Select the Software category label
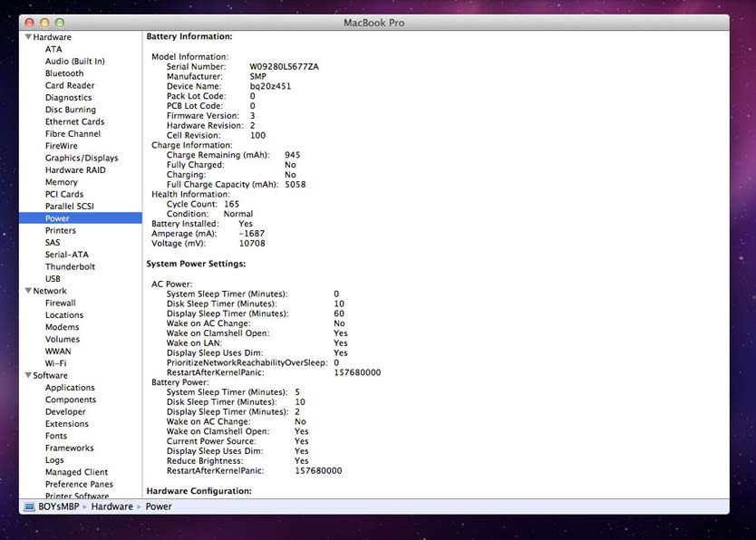Viewport: 756px width, 540px height. click(50, 375)
